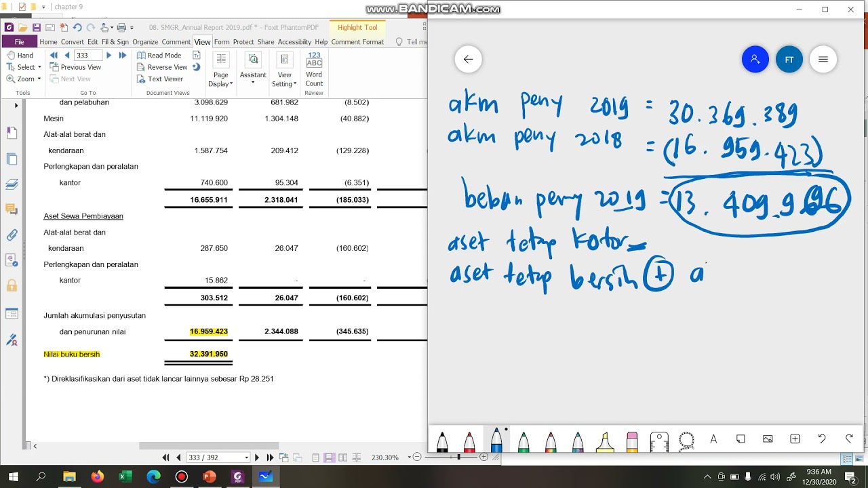Go to previous page in ribbon

(66, 56)
